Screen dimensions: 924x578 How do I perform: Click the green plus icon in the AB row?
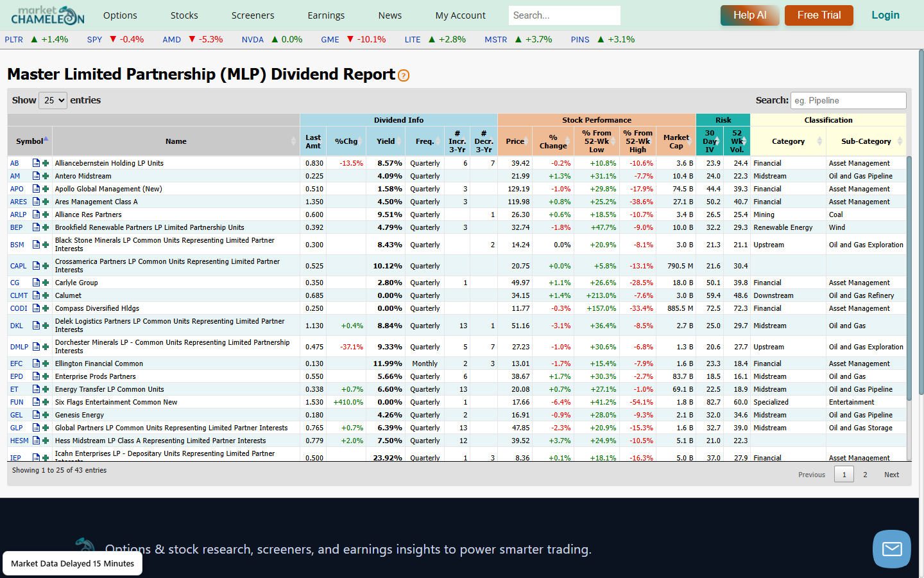tap(46, 163)
